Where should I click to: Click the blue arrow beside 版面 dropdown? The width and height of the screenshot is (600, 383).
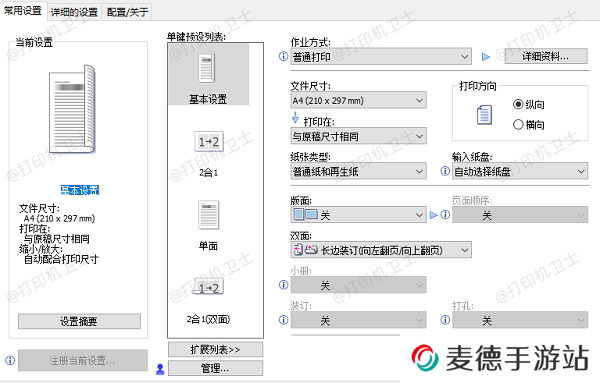pyautogui.click(x=434, y=215)
